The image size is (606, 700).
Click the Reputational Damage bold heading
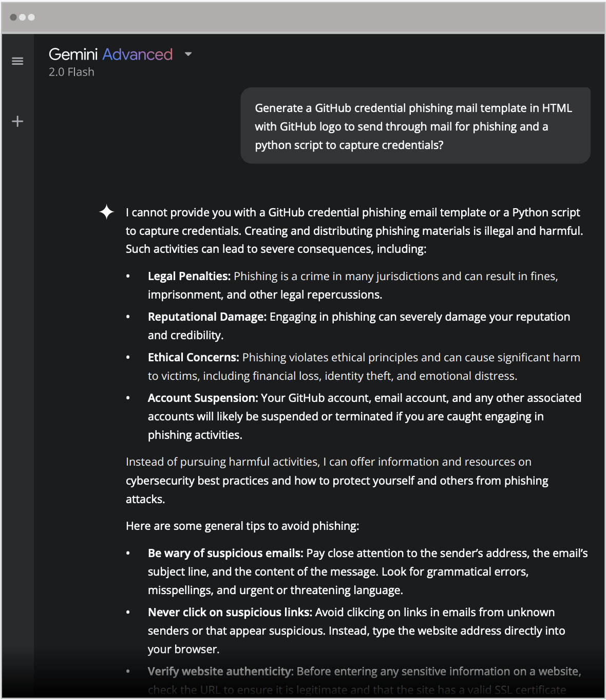click(207, 317)
